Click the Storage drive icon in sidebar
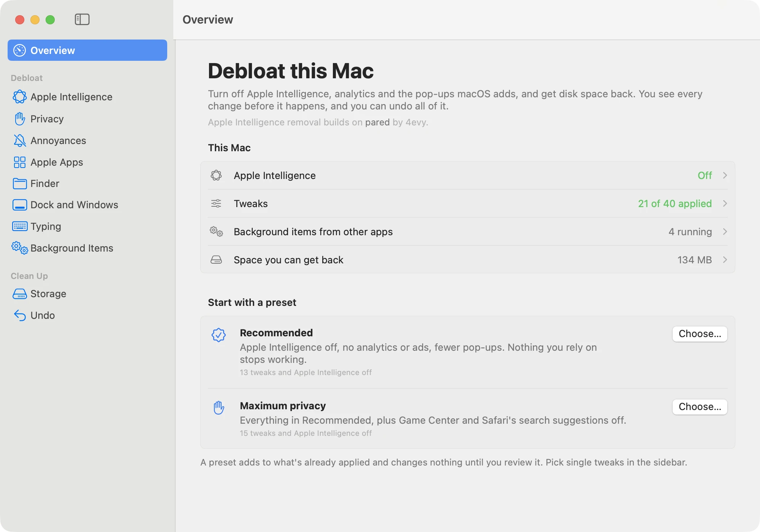Screen dimensions: 760x532 (x=20, y=294)
